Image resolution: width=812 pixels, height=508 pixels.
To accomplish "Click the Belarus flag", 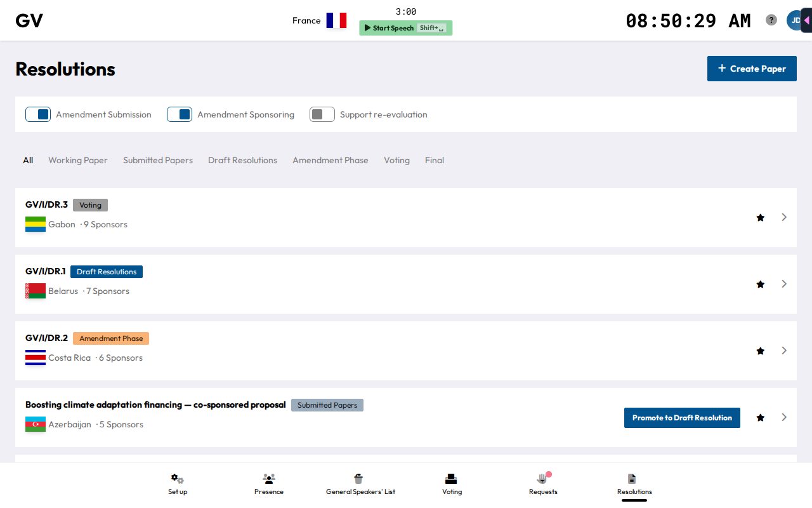I will (36, 291).
